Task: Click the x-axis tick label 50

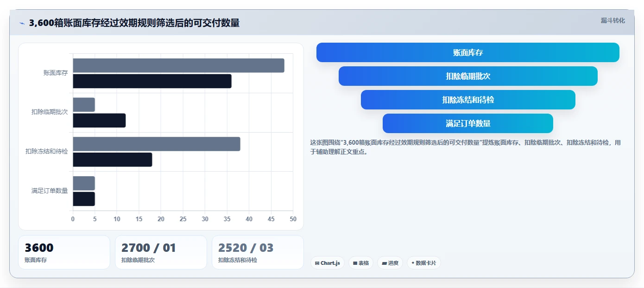Action: pos(293,219)
